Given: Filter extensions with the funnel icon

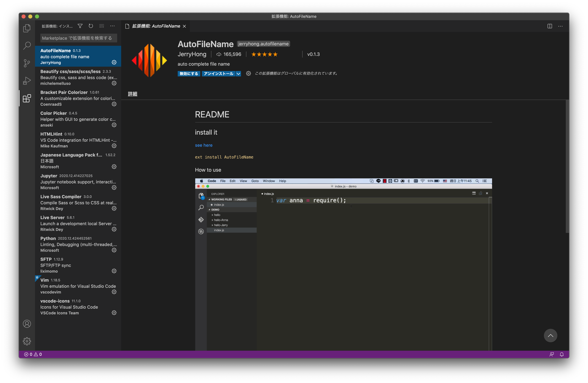Looking at the screenshot, I should point(80,26).
